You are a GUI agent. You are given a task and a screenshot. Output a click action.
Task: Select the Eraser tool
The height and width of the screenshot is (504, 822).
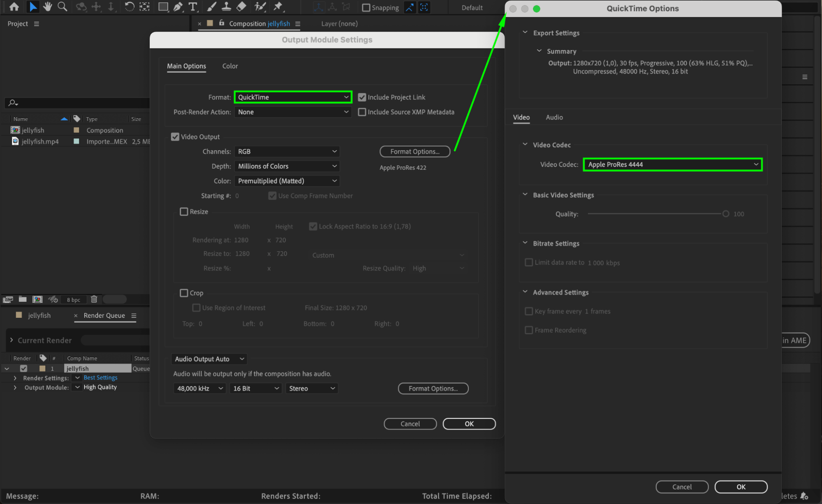pos(242,7)
